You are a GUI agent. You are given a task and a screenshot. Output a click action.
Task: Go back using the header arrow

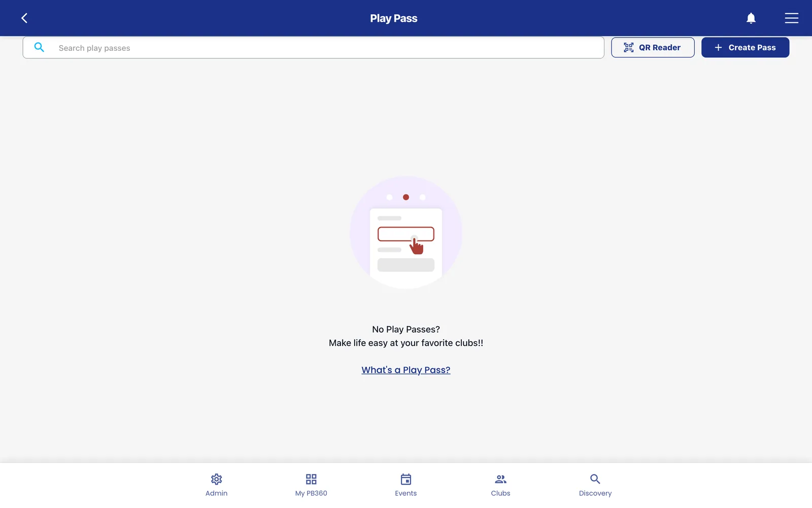[x=24, y=18]
